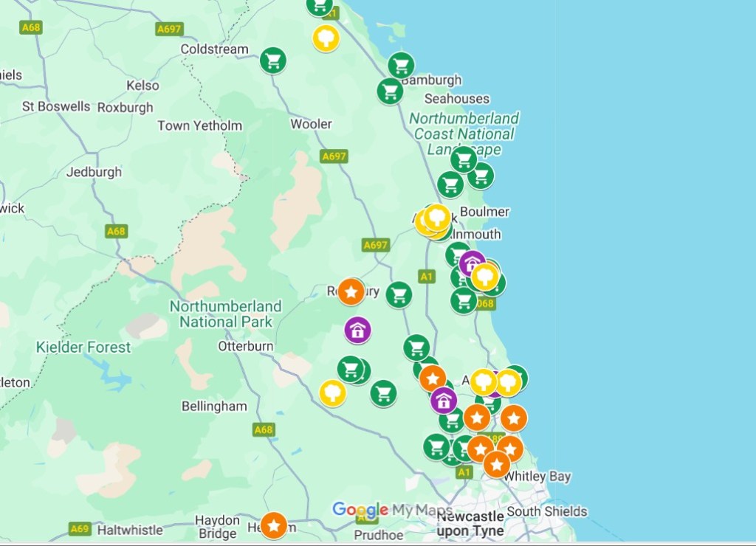The image size is (756, 546).
Task: Click the Newcastle upon Tyne city label
Action: click(470, 523)
